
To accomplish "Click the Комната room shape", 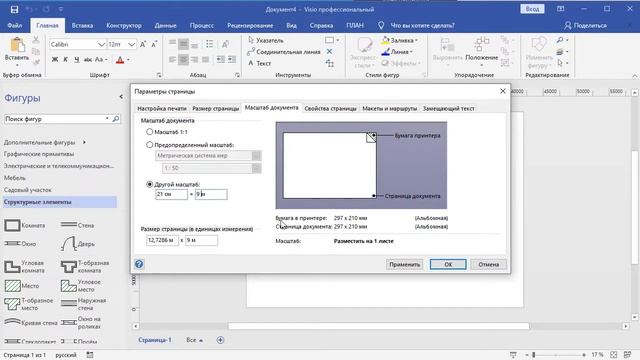I will coord(24,225).
